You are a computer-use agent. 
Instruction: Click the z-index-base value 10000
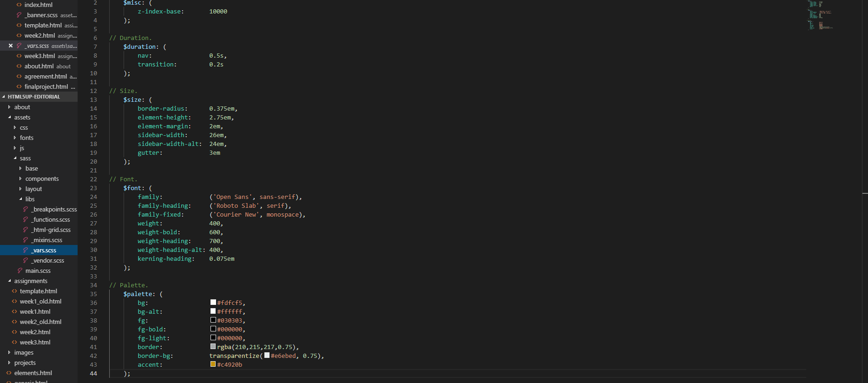point(218,11)
